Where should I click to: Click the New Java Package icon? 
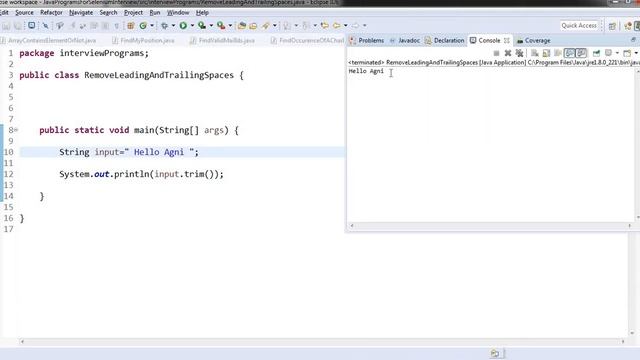point(131,26)
